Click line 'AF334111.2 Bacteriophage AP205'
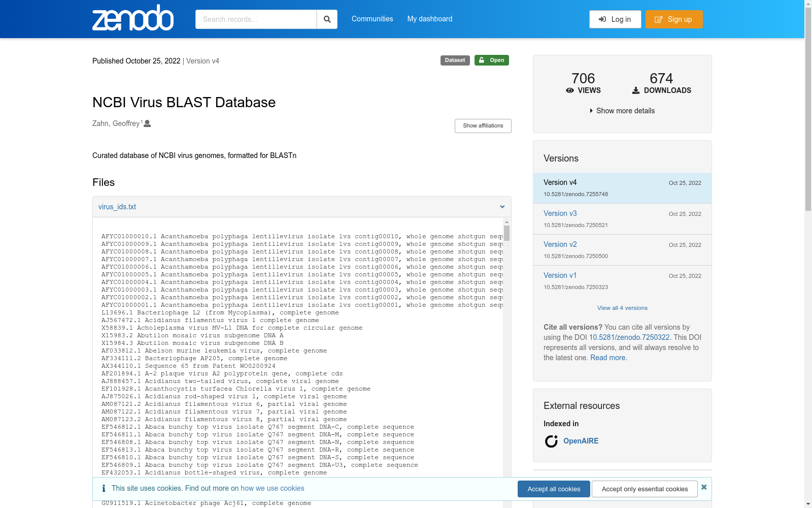The image size is (812, 508). (x=194, y=359)
